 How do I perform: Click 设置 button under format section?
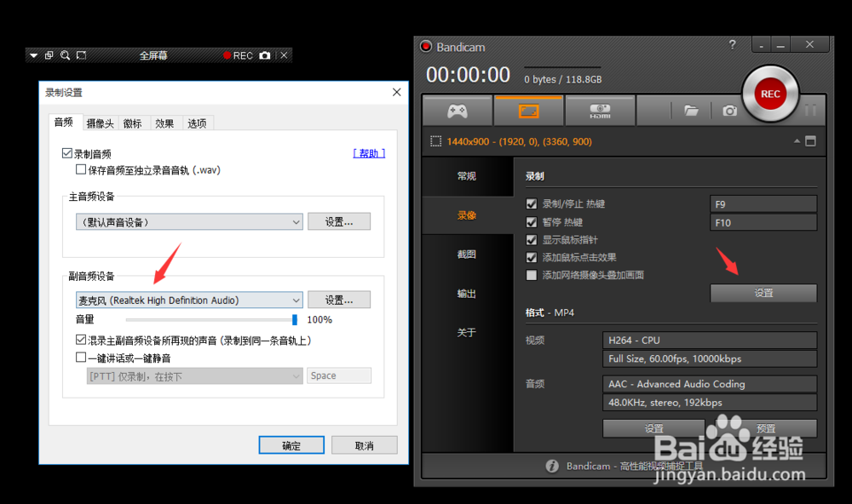coord(653,428)
